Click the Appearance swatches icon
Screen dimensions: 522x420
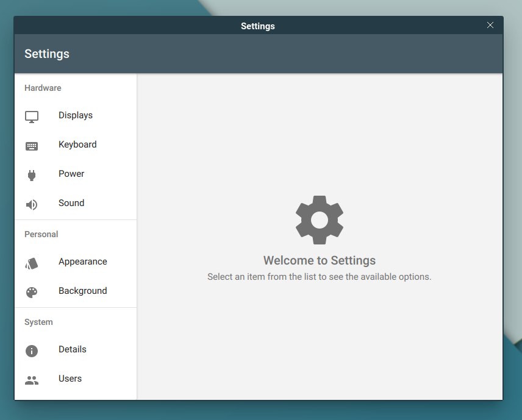coord(32,263)
